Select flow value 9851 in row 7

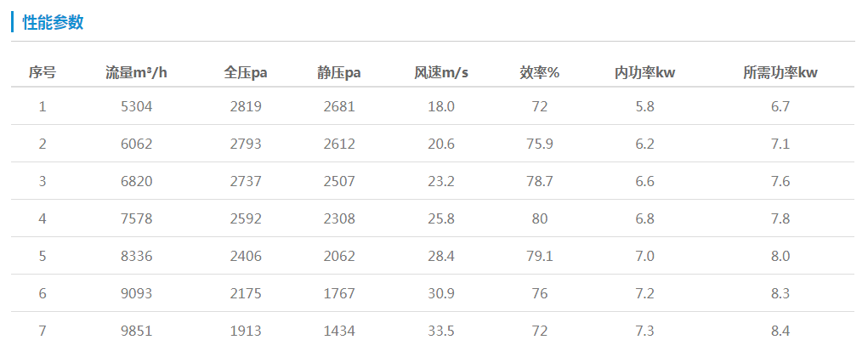tap(136, 331)
